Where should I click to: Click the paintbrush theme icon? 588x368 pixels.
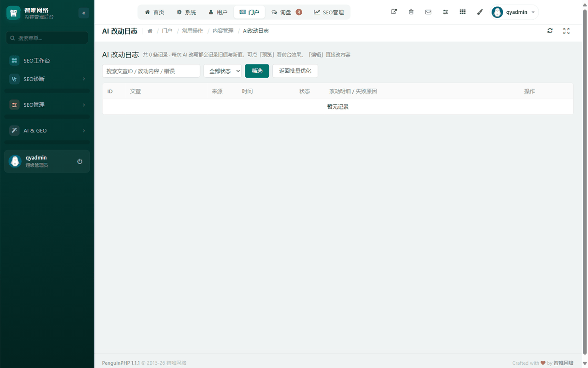[x=480, y=12]
